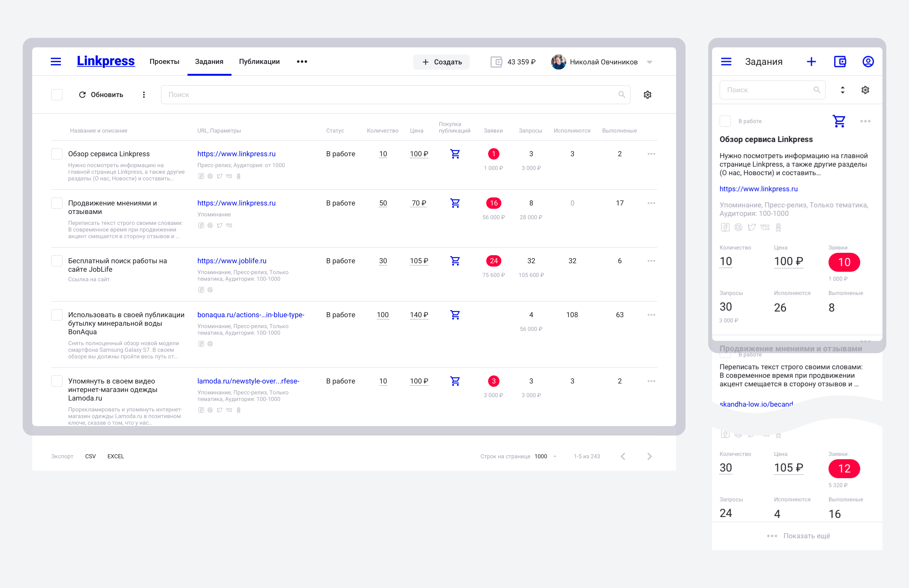Open the mobile sort order selector arrows

click(842, 90)
